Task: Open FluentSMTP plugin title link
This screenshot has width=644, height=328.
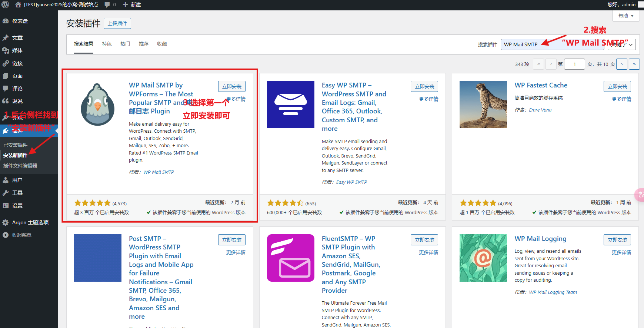Action: coord(351,265)
